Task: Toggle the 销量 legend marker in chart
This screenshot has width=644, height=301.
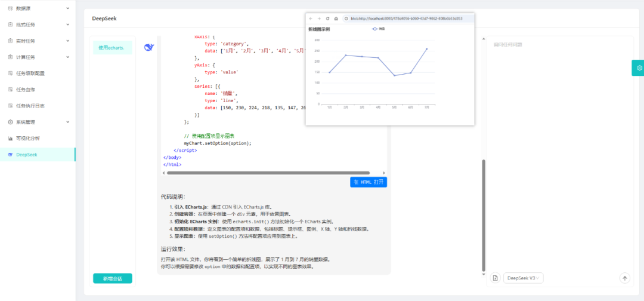Action: (x=374, y=29)
